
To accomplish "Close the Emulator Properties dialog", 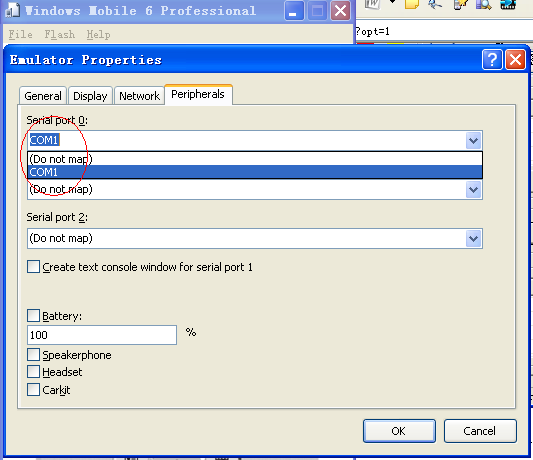I will pos(515,60).
